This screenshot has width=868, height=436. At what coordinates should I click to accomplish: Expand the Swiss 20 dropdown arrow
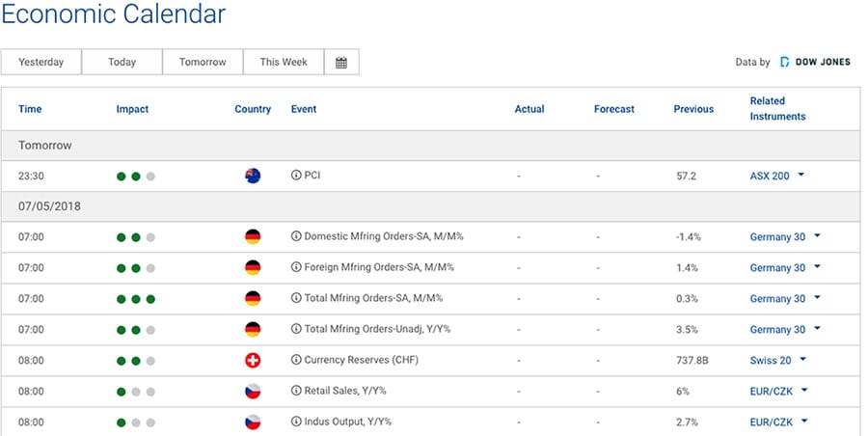(801, 360)
